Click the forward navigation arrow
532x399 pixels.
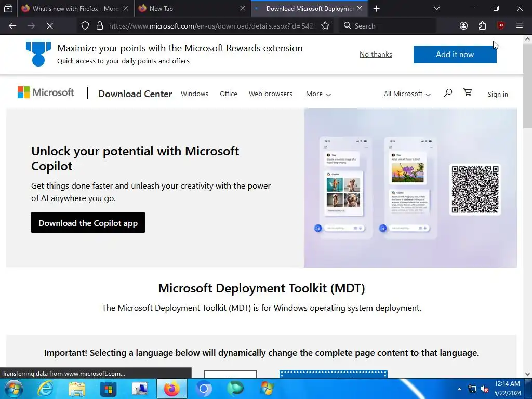[31, 26]
